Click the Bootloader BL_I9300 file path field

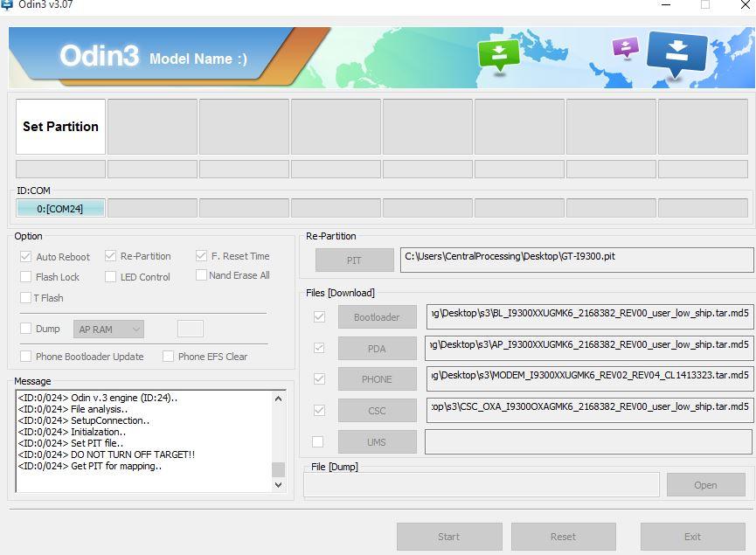590,316
